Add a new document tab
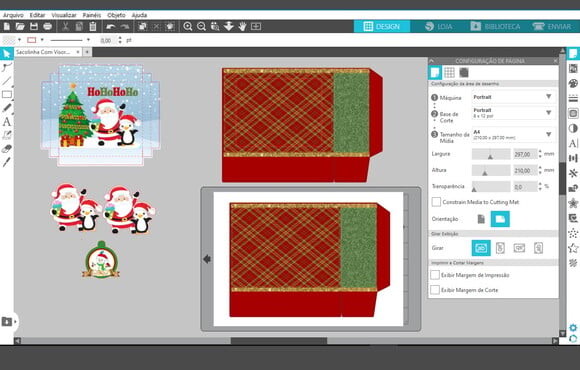The height and width of the screenshot is (370, 580). (x=87, y=52)
